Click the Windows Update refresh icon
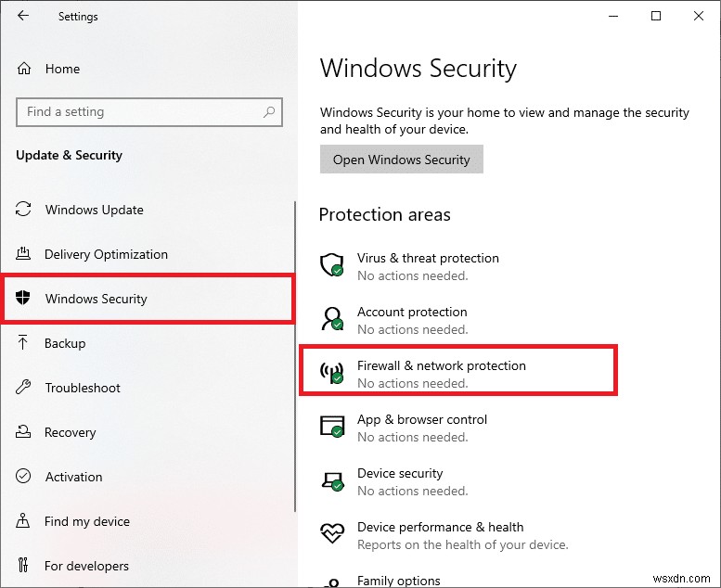 click(x=24, y=210)
